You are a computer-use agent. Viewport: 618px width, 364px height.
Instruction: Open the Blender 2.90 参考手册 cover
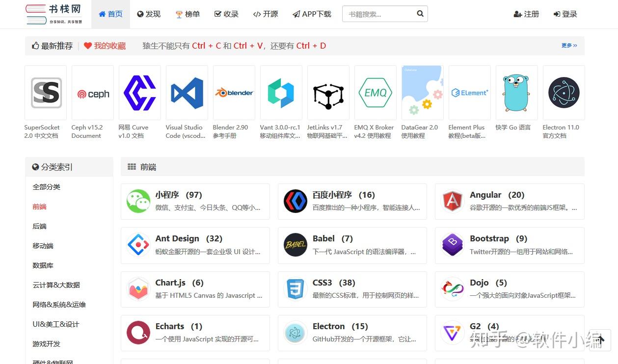[234, 92]
